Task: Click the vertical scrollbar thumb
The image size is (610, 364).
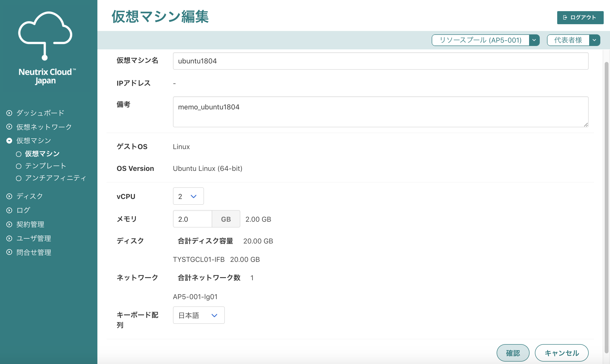Action: click(606, 207)
